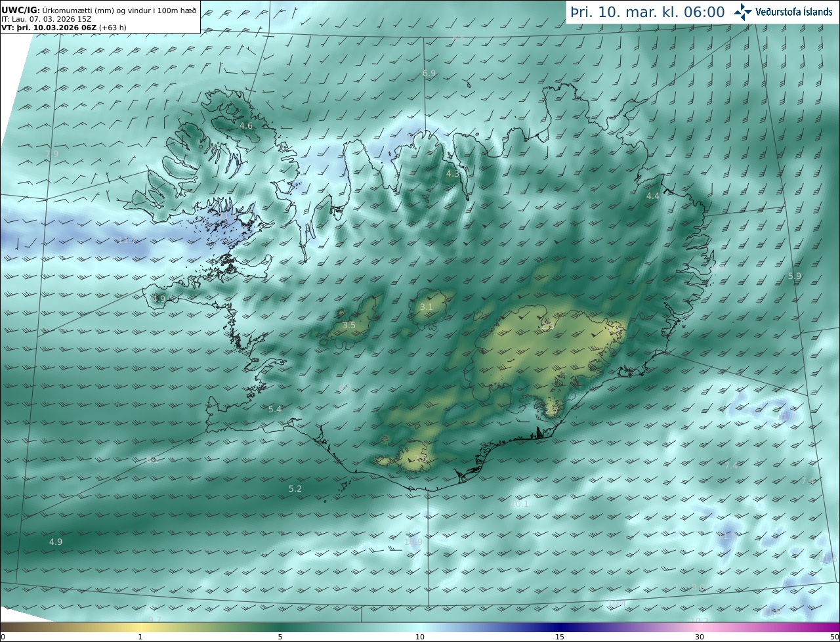Click the forecast time header Þri. 10. mar. kl. 06:00
Viewport: 840px width, 642px height.
[648, 12]
